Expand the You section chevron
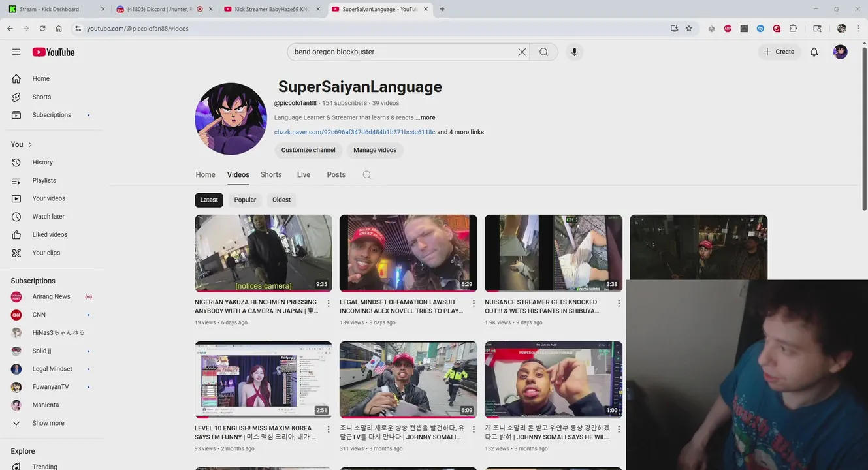Screen dimensions: 868x470 coord(30,144)
